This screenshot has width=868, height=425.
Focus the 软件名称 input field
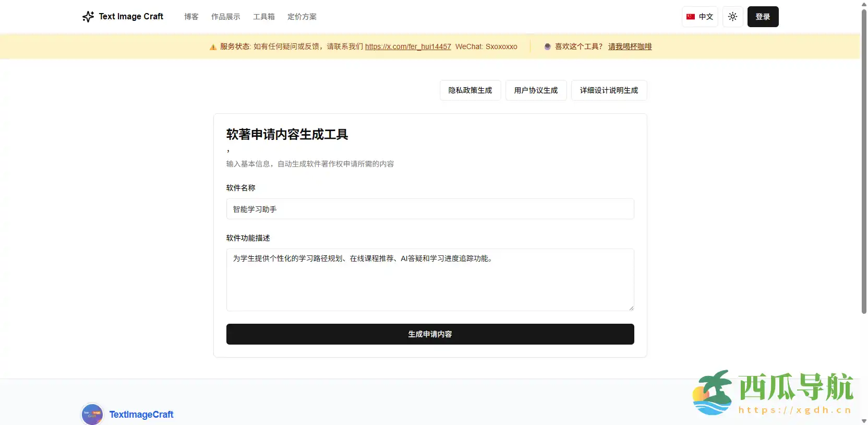point(430,209)
